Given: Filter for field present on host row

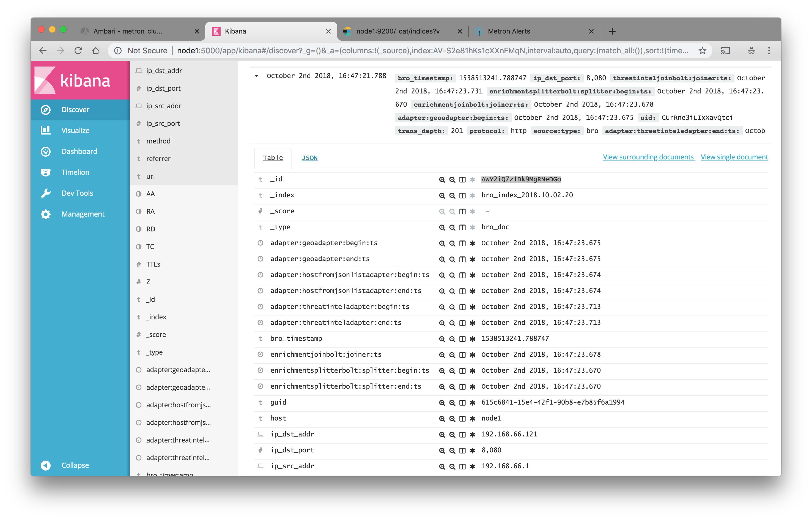Looking at the screenshot, I should click(x=473, y=419).
